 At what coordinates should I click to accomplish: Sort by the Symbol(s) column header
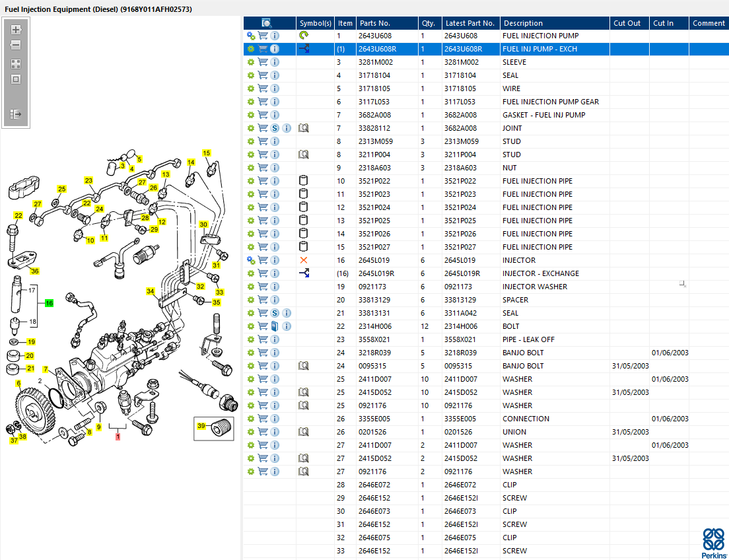click(315, 23)
